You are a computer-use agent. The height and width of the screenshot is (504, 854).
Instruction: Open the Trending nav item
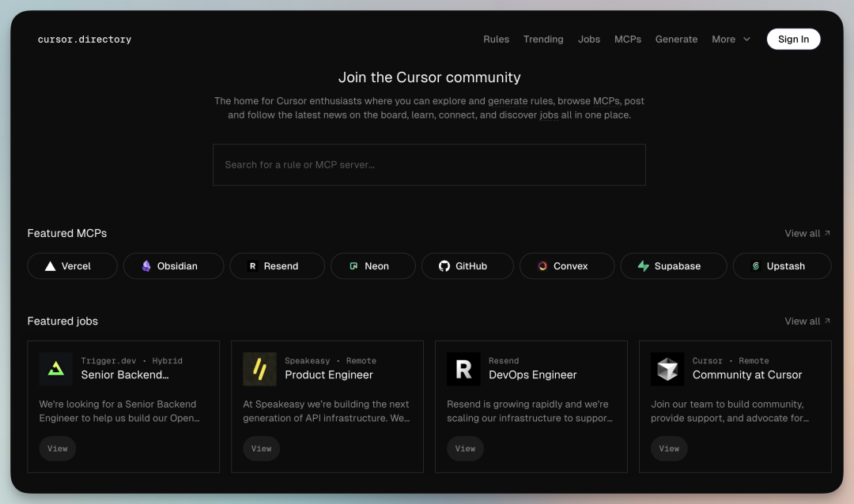pyautogui.click(x=543, y=39)
